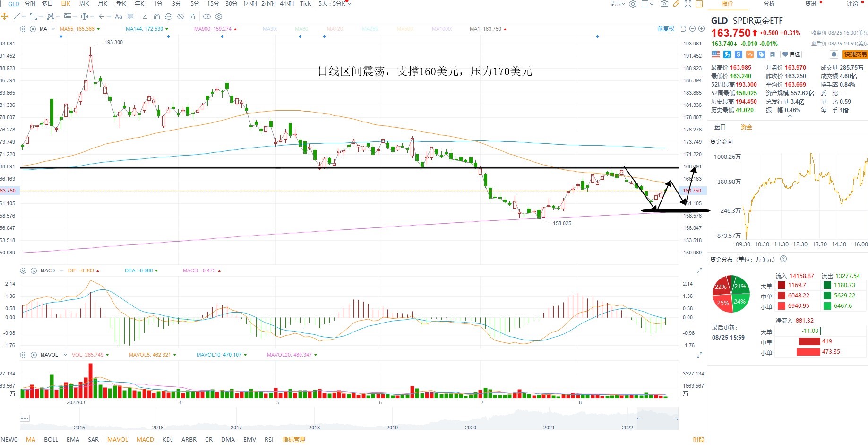Take a chart screenshot with camera icon
The height and width of the screenshot is (445, 868).
(664, 4)
